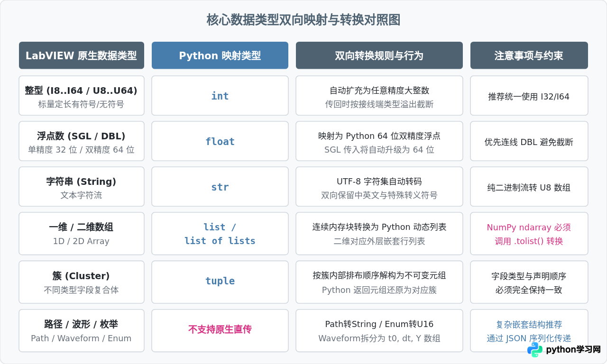Click the int mapping cell

(220, 96)
